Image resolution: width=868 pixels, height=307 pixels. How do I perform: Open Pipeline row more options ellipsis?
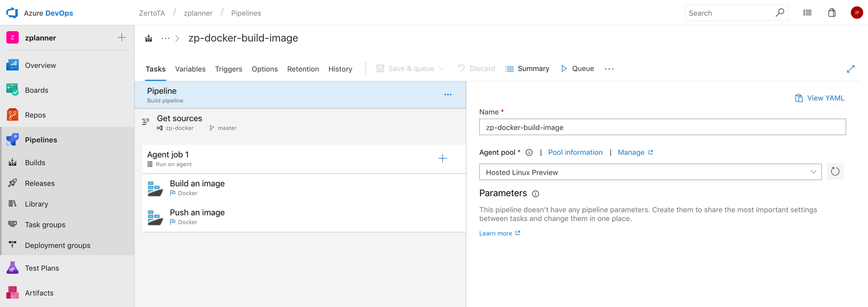(448, 95)
